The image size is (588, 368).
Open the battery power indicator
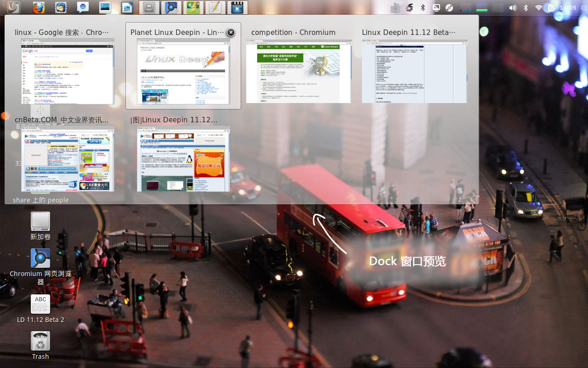551,8
